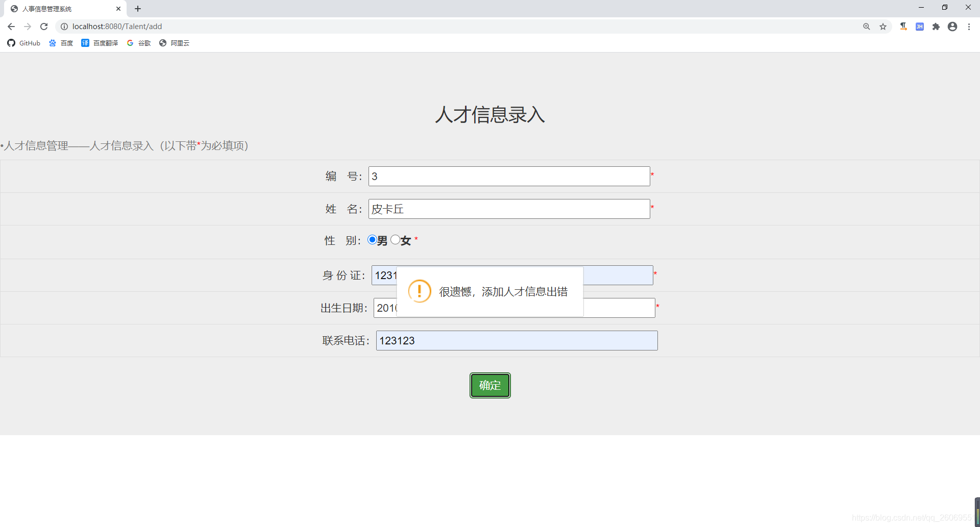
Task: Open 阿里云 bookmark
Action: [174, 43]
